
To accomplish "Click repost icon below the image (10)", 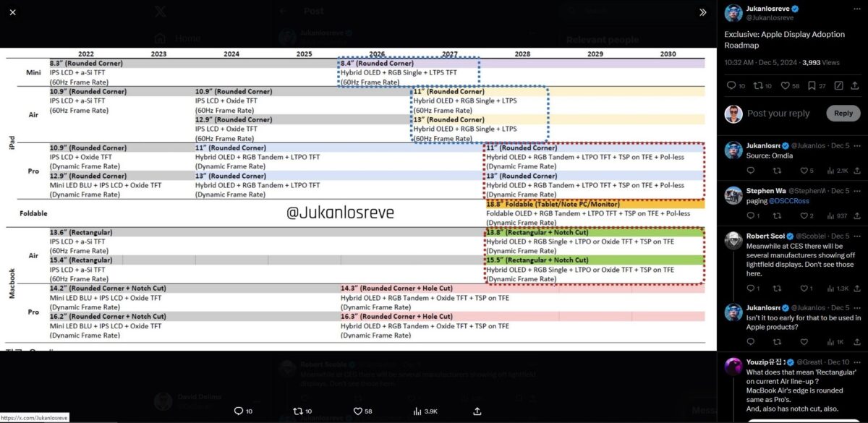I will 297,411.
